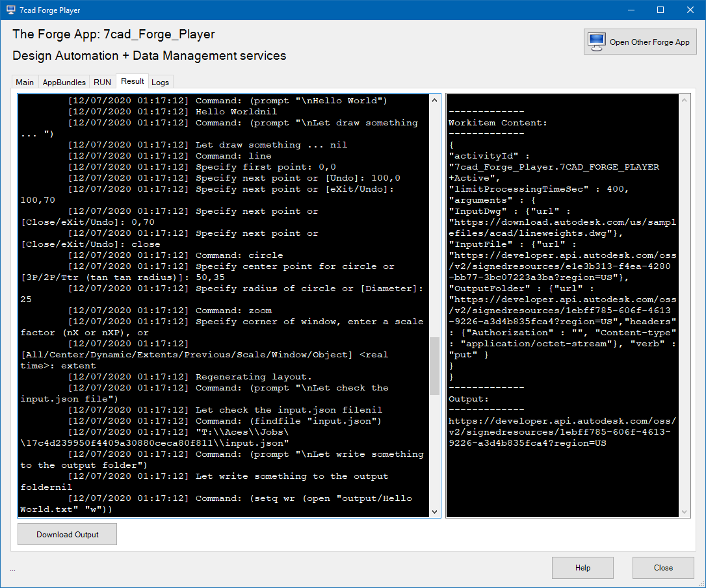The image size is (706, 588).
Task: Click up arrow of Workitem Content scrollbar
Action: [684, 100]
